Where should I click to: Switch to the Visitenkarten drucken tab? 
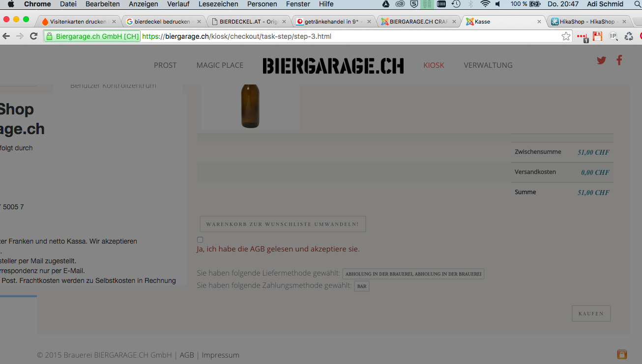pyautogui.click(x=78, y=22)
